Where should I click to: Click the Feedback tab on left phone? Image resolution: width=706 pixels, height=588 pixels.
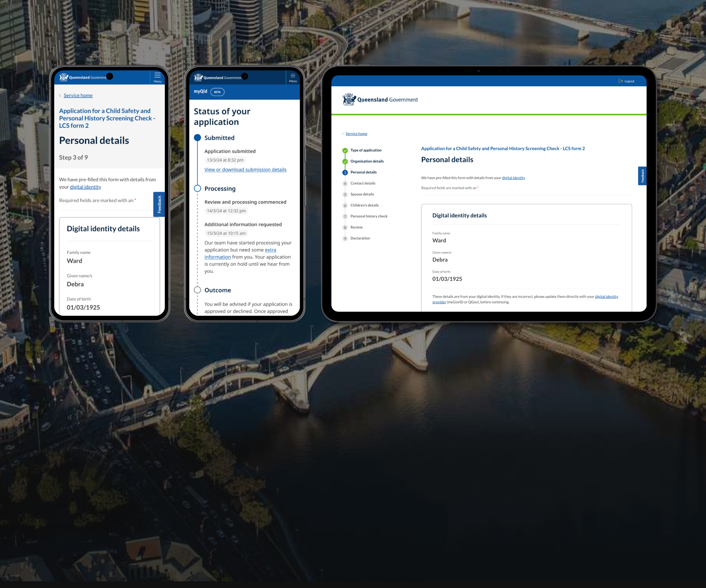point(159,204)
